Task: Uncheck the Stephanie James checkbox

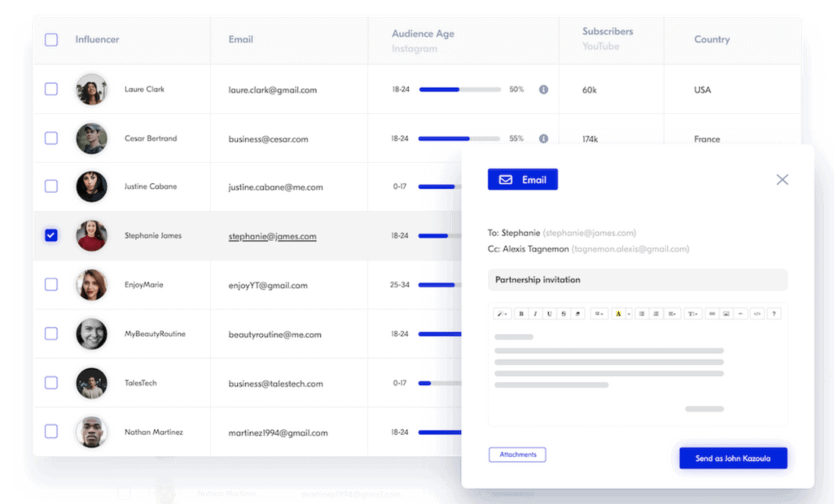Action: pyautogui.click(x=51, y=235)
